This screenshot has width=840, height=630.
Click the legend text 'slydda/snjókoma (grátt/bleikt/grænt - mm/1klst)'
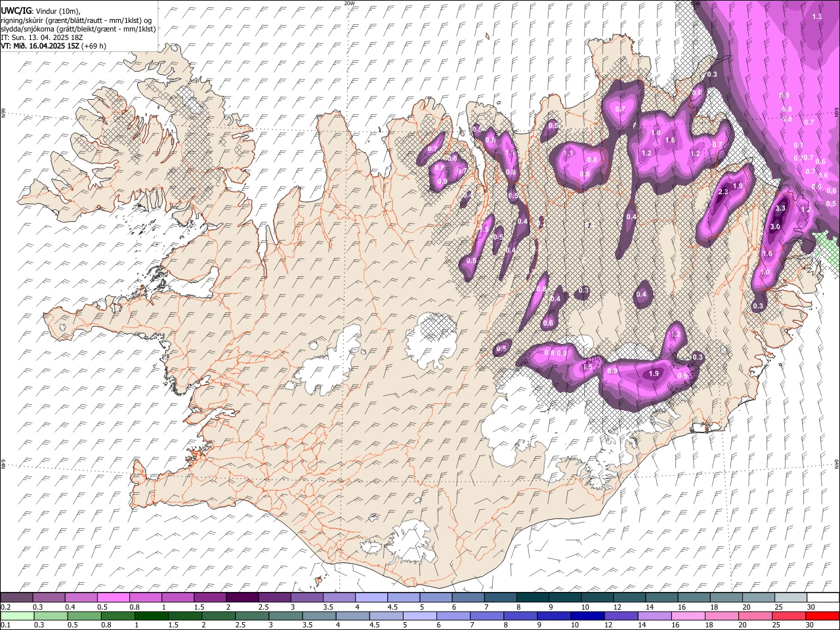[x=78, y=29]
